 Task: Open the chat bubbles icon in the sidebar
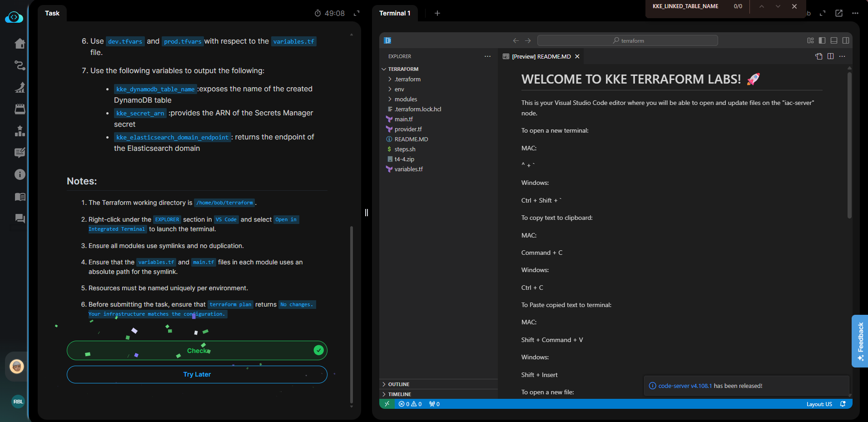20,218
